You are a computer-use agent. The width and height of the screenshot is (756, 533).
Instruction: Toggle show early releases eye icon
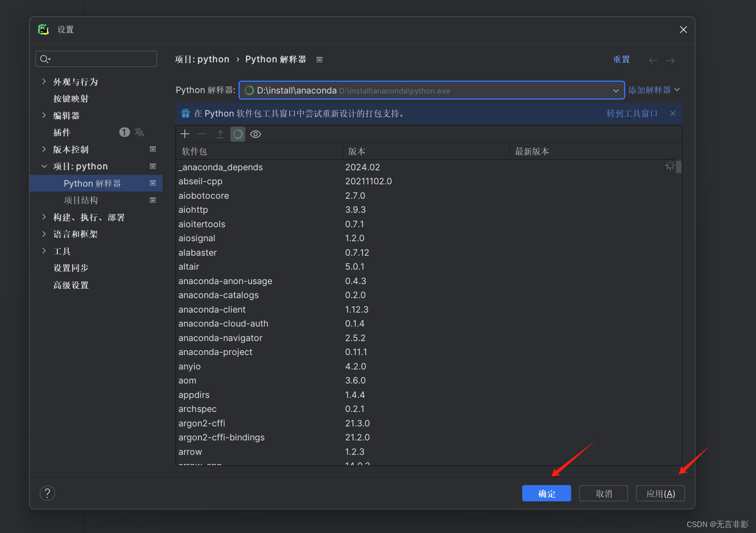[x=256, y=134]
